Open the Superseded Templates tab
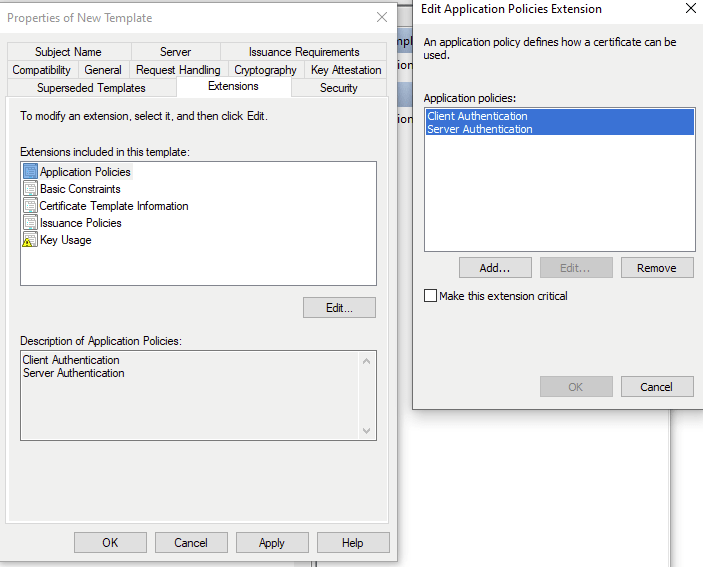 [x=91, y=88]
